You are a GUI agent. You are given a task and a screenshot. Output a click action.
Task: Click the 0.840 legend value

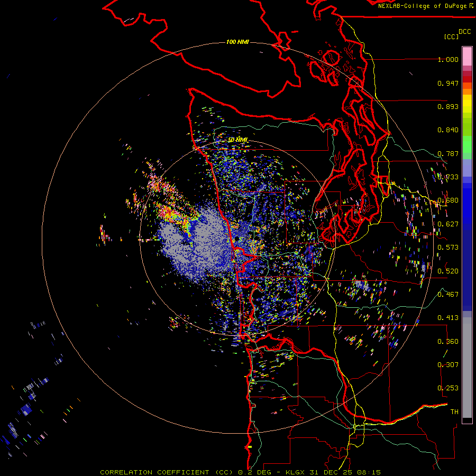(448, 130)
